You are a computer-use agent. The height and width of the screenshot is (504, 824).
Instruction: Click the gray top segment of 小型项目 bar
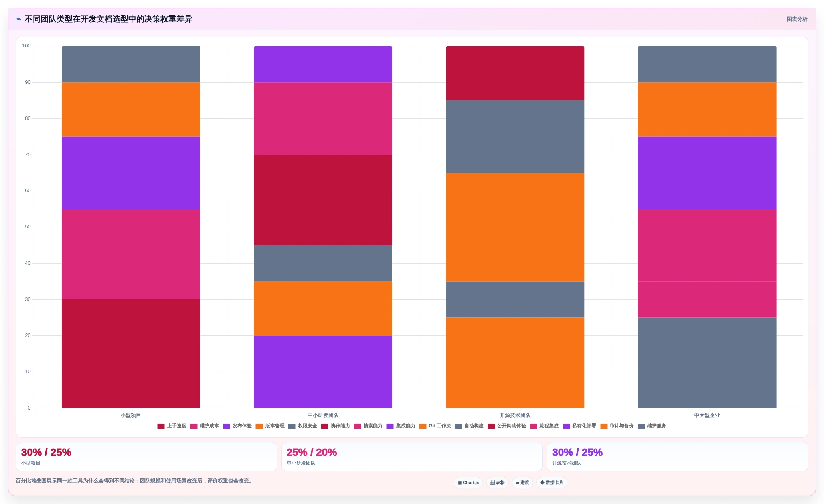point(131,64)
